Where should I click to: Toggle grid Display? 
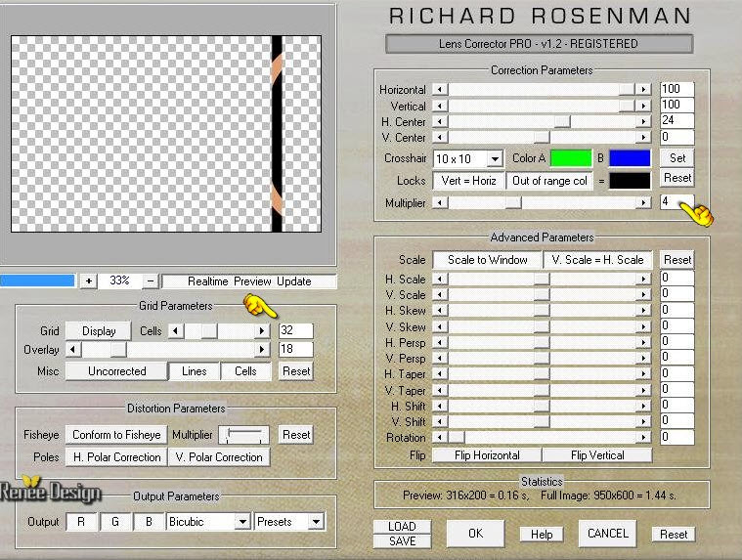[99, 331]
